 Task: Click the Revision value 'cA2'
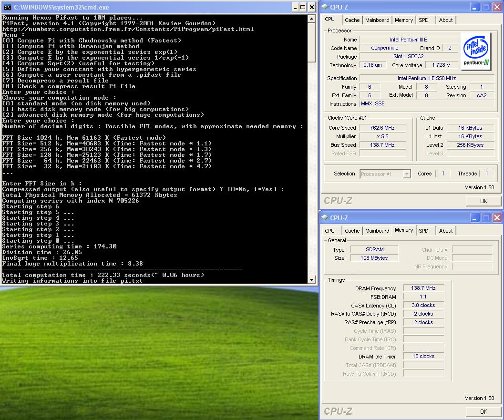coord(482,95)
